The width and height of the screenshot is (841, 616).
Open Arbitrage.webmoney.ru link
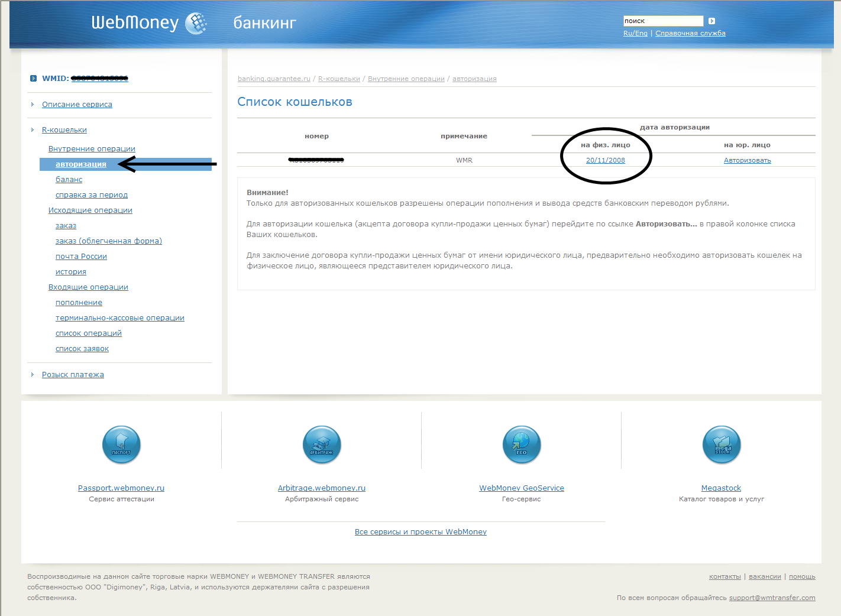tap(322, 488)
